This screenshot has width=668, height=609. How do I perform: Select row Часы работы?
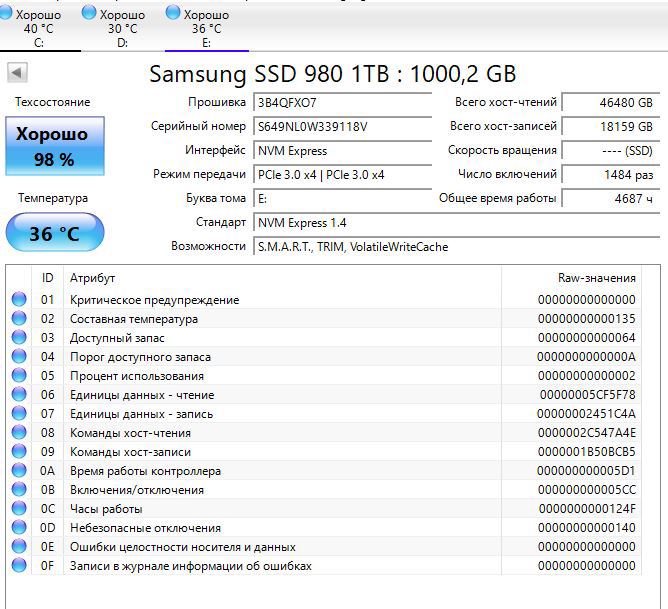pyautogui.click(x=324, y=508)
